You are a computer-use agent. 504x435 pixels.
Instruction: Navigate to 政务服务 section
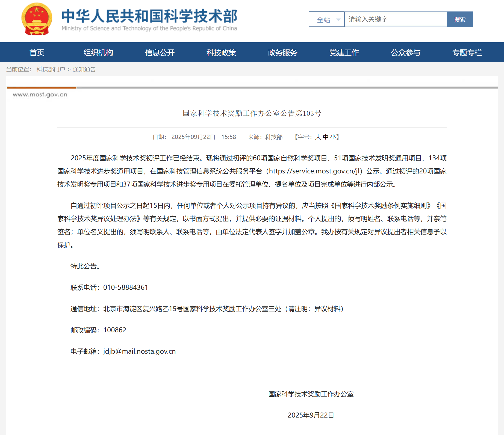pos(283,52)
